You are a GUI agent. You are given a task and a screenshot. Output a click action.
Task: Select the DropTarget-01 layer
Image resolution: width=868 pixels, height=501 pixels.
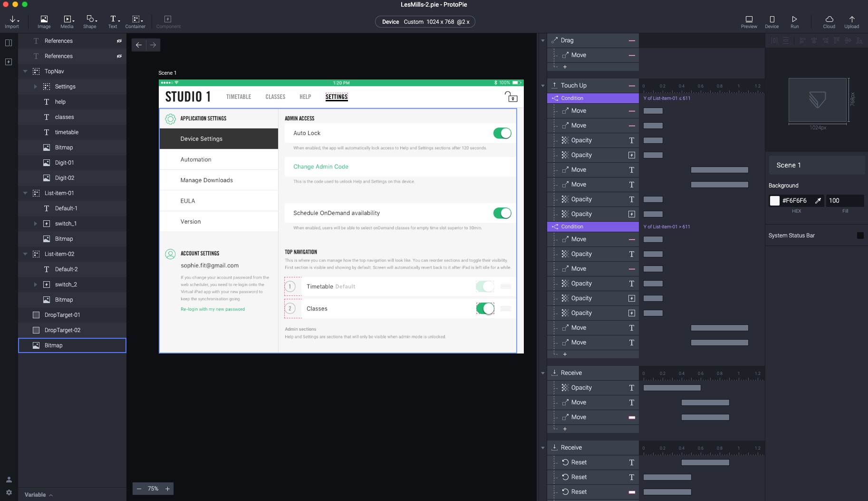72,315
